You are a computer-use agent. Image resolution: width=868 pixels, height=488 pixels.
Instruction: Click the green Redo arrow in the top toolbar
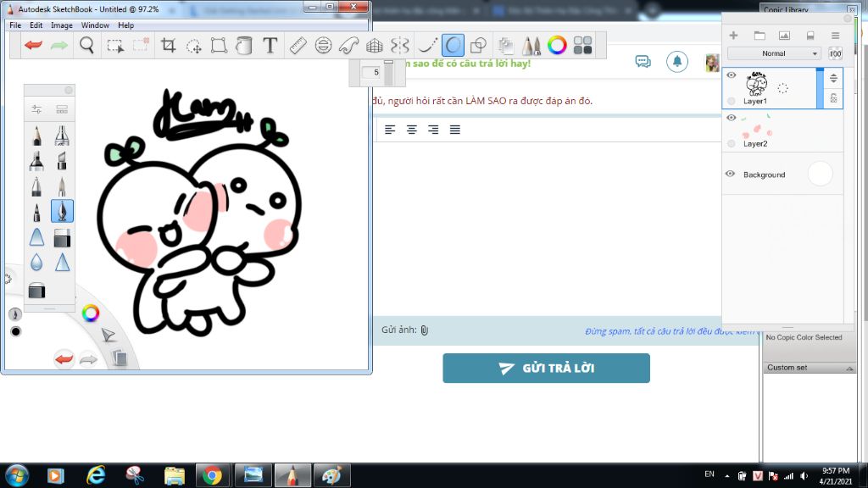pyautogui.click(x=58, y=46)
